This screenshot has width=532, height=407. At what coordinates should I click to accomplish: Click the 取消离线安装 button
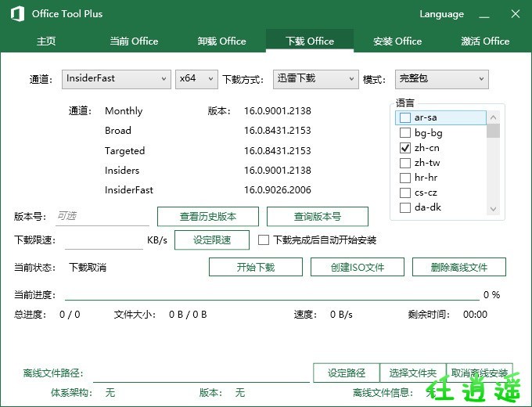click(480, 373)
